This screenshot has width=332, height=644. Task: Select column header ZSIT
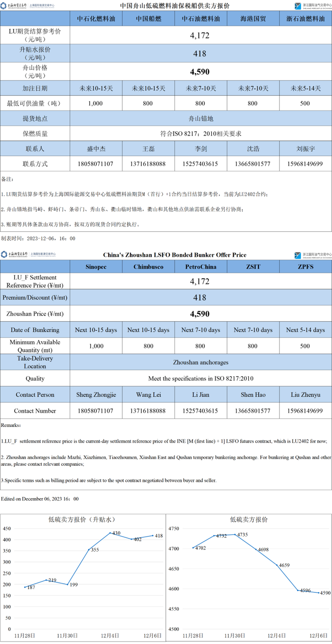click(253, 267)
